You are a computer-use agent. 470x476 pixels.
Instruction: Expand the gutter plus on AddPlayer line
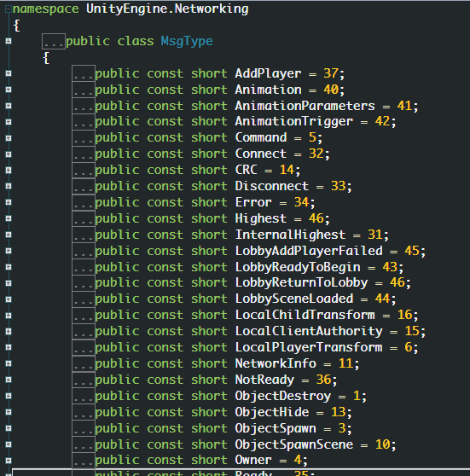tap(9, 73)
